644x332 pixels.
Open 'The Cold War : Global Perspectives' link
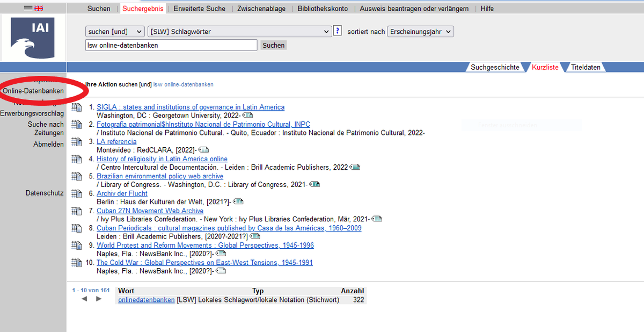204,262
